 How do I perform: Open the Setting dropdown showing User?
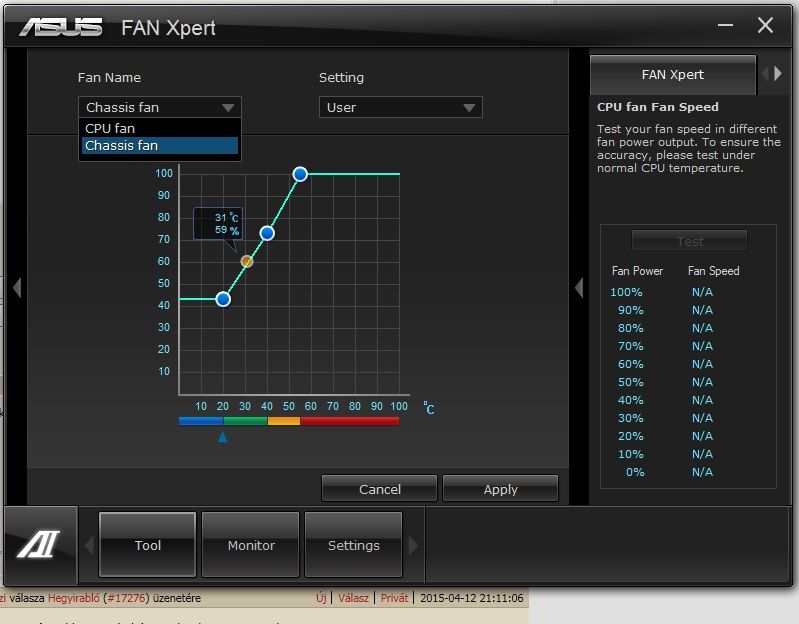(x=401, y=107)
